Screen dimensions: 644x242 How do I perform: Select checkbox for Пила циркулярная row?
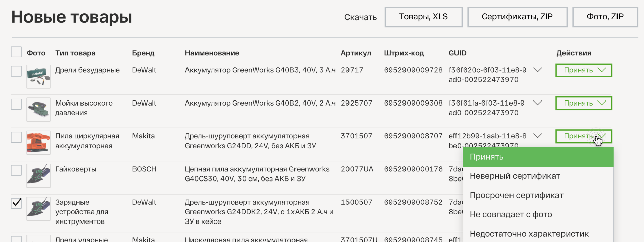tap(16, 137)
